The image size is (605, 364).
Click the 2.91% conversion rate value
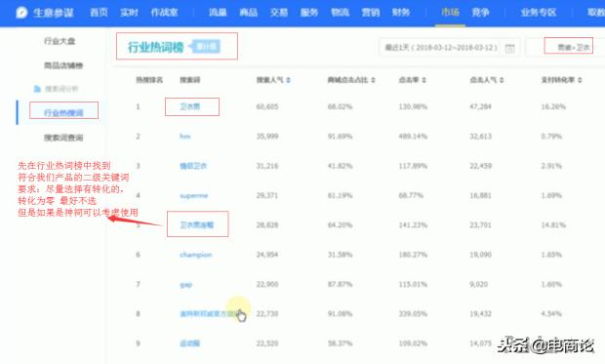[551, 166]
